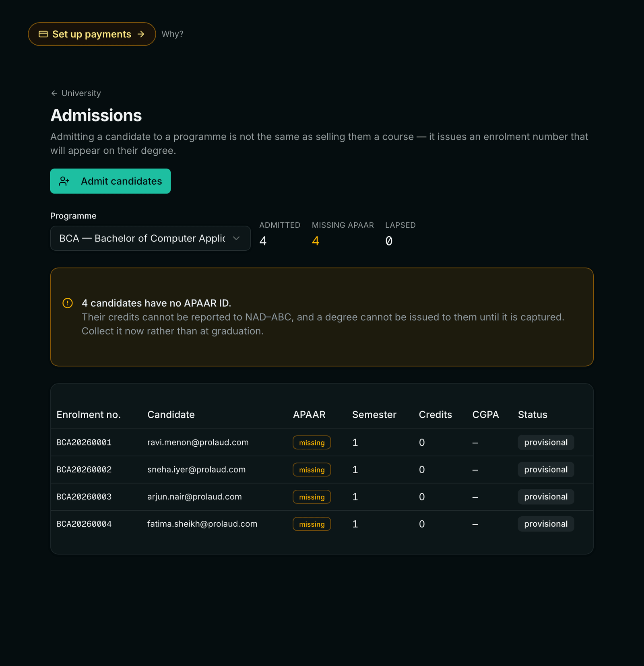Click the arrow icon after Set up payments
This screenshot has height=666, width=644.
(141, 34)
